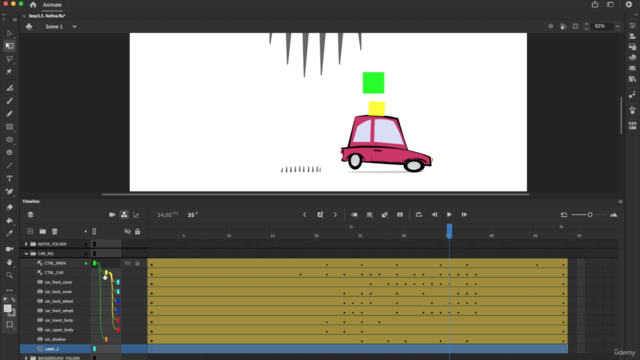The image size is (640, 360).
Task: Click the fill color swatch
Action: pyautogui.click(x=7, y=309)
